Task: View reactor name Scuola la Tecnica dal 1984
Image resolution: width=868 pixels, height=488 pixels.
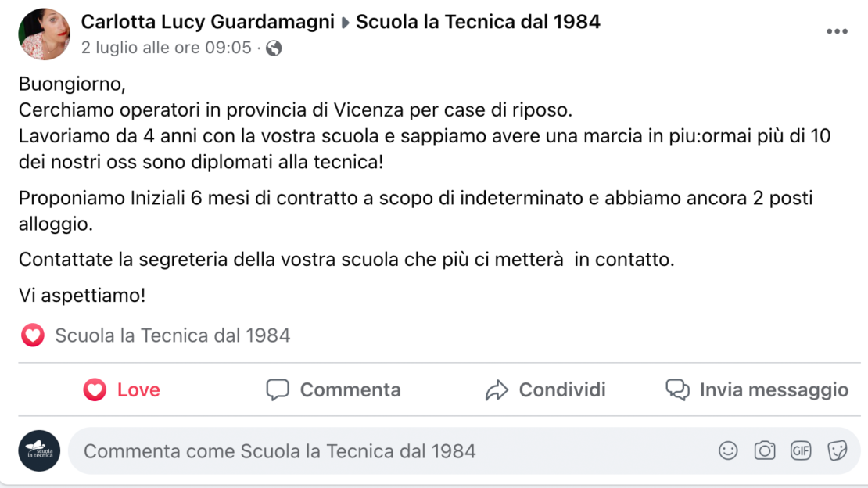Action: point(172,336)
